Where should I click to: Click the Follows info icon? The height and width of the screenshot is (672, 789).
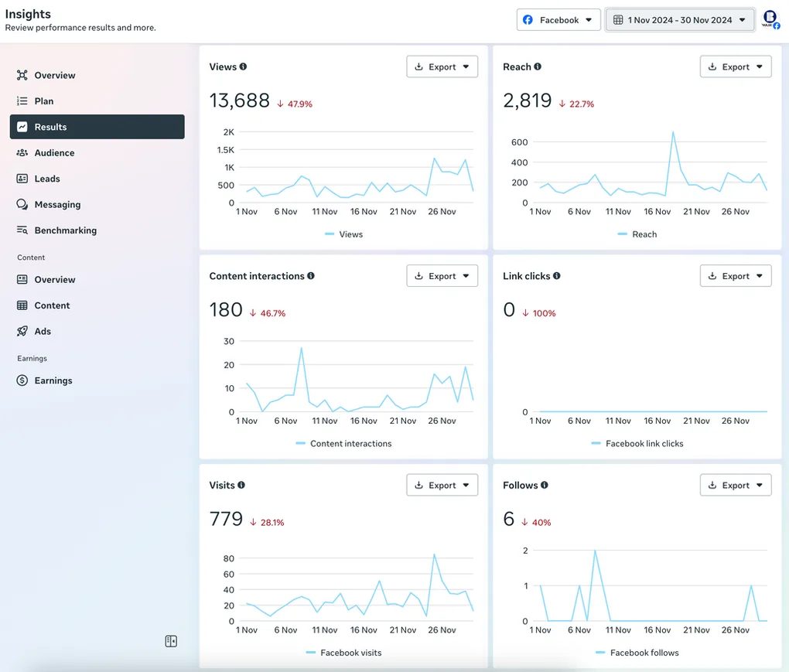coord(545,485)
